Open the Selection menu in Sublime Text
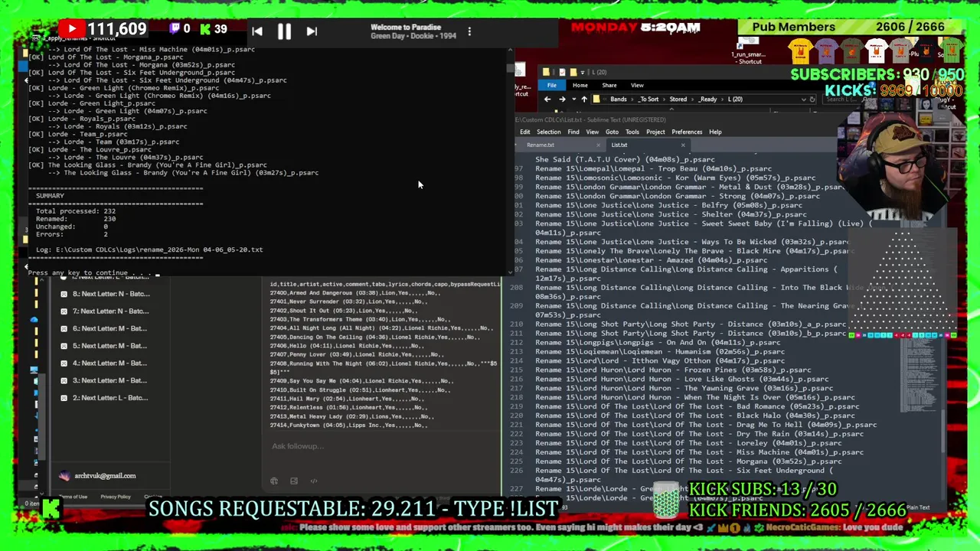 [x=548, y=132]
